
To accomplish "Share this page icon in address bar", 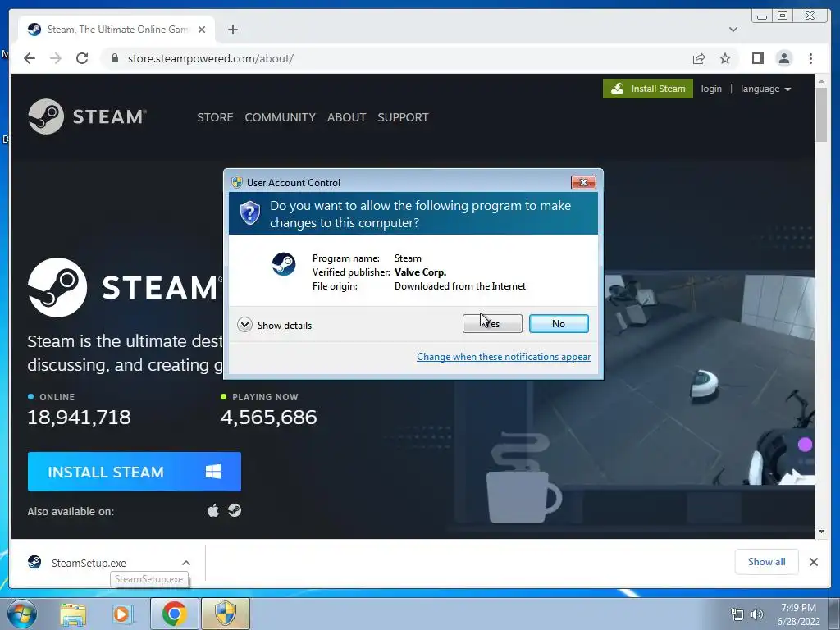I will 699,58.
